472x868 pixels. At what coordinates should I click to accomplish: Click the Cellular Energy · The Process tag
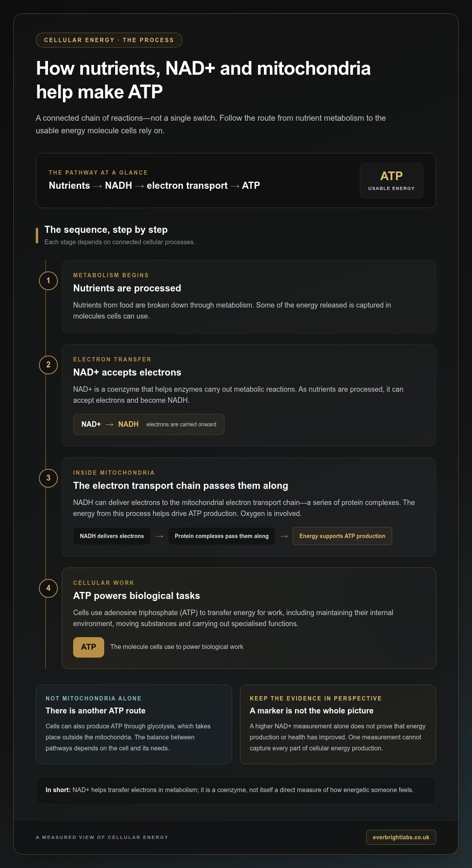[x=109, y=40]
